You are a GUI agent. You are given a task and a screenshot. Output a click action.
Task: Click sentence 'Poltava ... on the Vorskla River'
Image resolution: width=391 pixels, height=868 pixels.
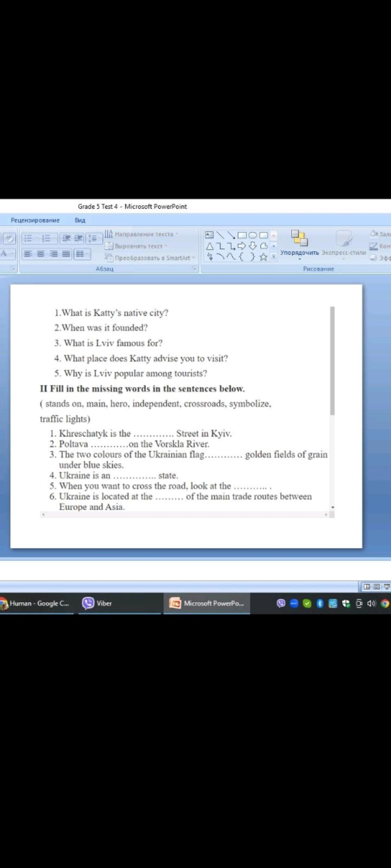coord(130,444)
